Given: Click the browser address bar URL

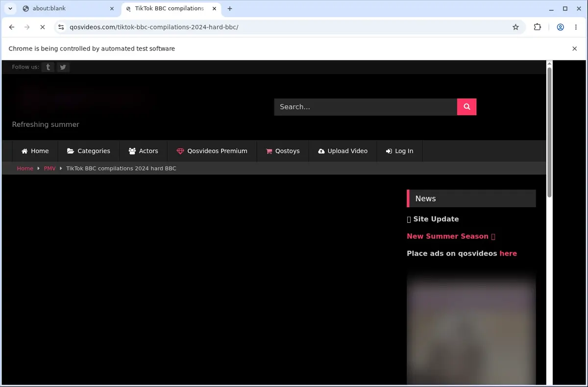Looking at the screenshot, I should tap(154, 27).
